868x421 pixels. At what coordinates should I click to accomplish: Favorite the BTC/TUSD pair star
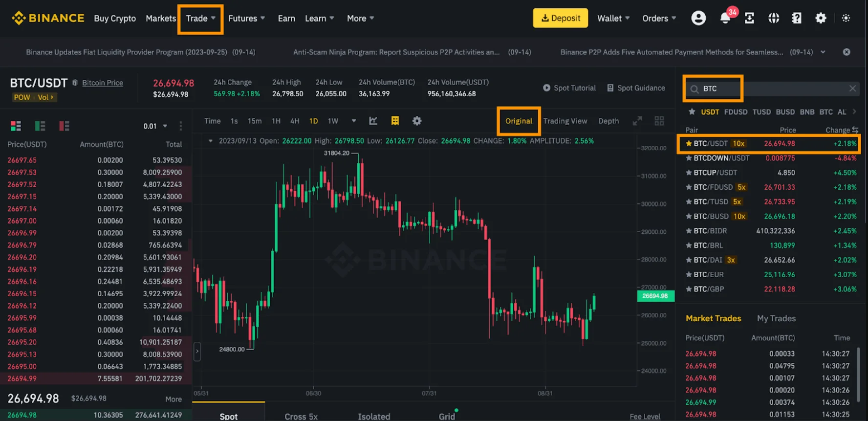[x=689, y=201]
